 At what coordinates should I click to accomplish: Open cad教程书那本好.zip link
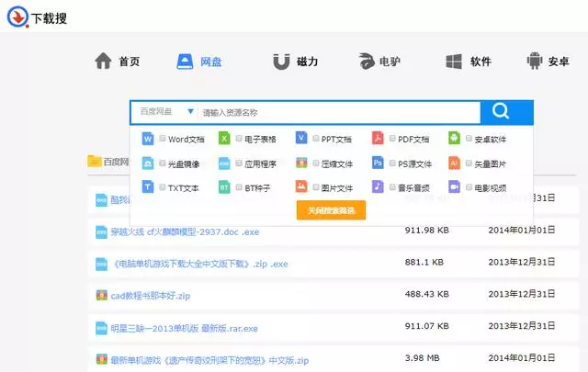pyautogui.click(x=151, y=296)
